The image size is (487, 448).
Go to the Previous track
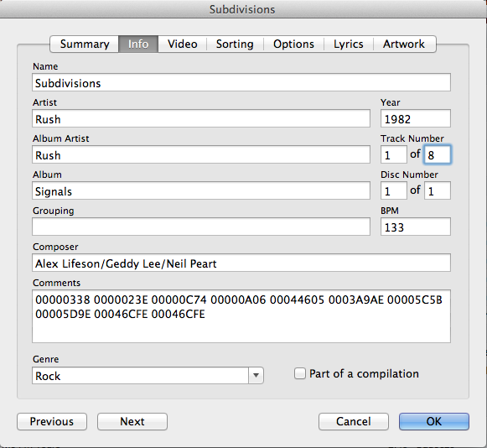pyautogui.click(x=52, y=422)
